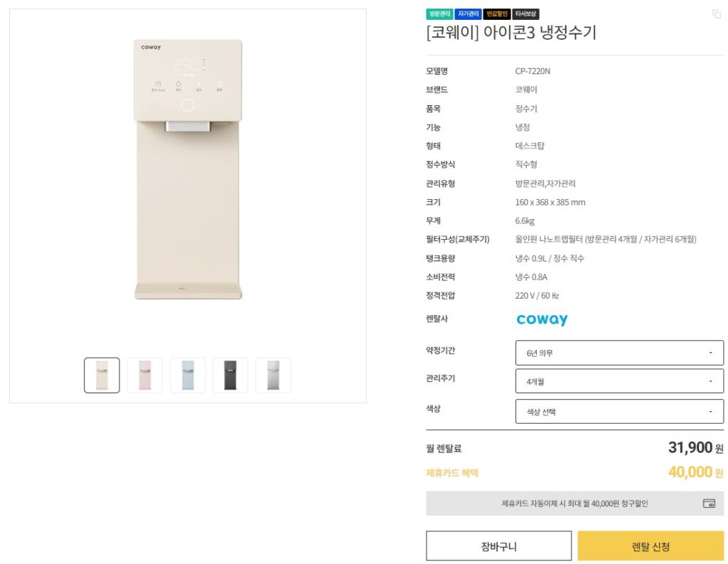
Task: Select the beige product color thumbnail
Action: point(102,374)
